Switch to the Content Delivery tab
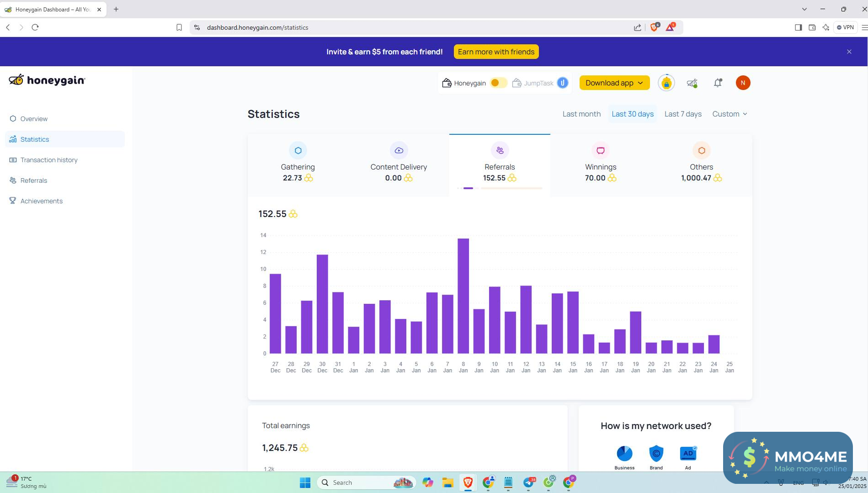Viewport: 868px width, 493px height. coord(399,165)
